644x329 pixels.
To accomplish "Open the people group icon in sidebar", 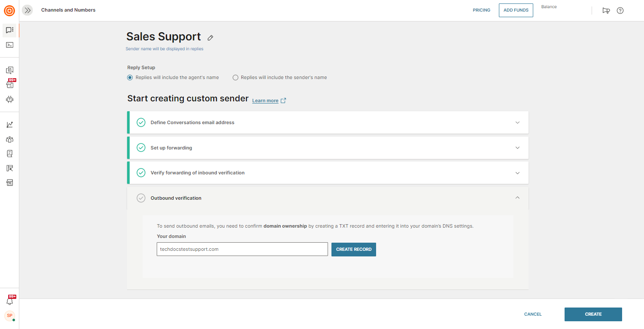I will [9, 139].
